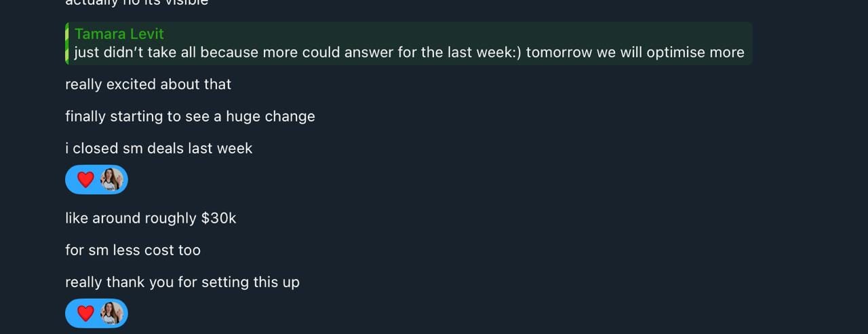Screen dimensions: 868x334
Task: Click the green bar beside the quoted reply
Action: [67, 43]
